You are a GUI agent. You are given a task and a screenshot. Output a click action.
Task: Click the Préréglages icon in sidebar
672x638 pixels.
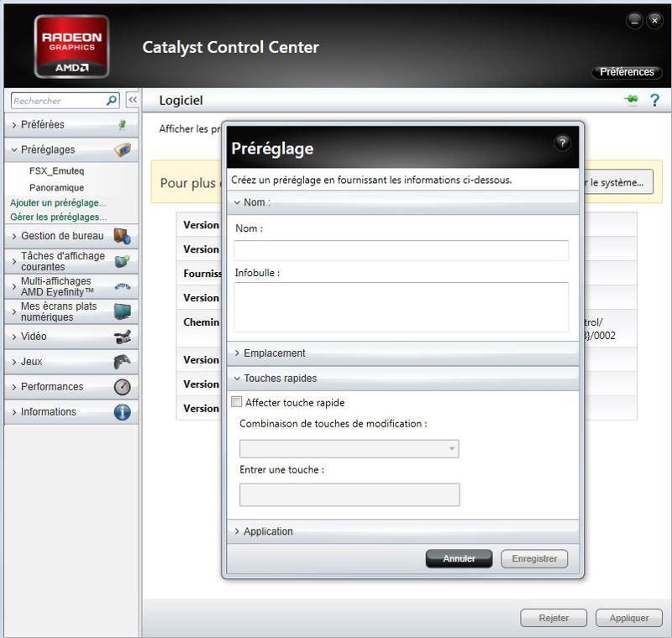click(x=123, y=149)
